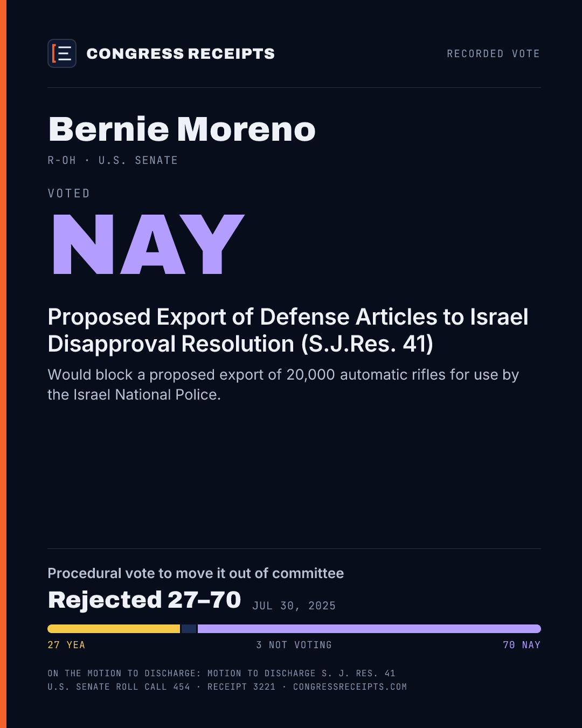The height and width of the screenshot is (728, 582).
Task: Click the CONGRESS RECEIPTS brand title
Action: (x=181, y=54)
